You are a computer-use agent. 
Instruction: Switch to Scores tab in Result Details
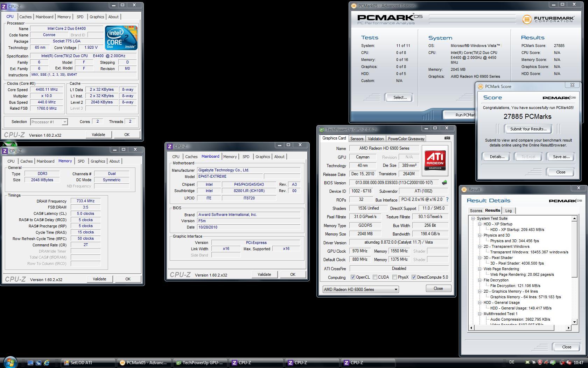476,211
